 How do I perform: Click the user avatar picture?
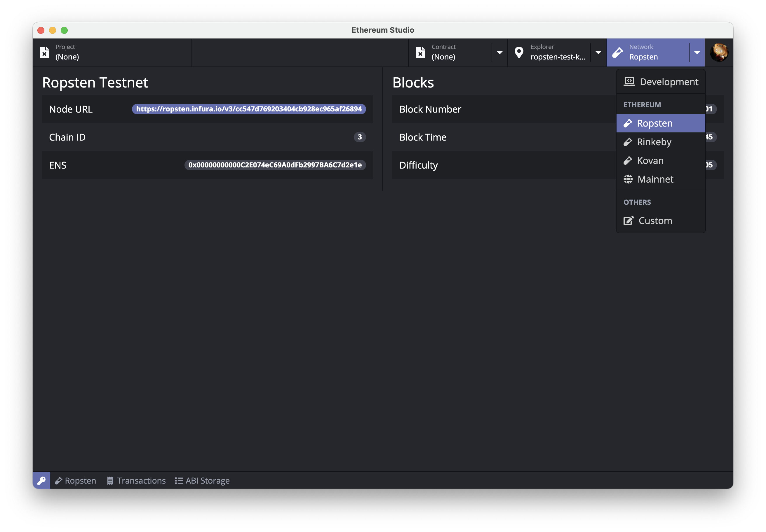coord(719,52)
